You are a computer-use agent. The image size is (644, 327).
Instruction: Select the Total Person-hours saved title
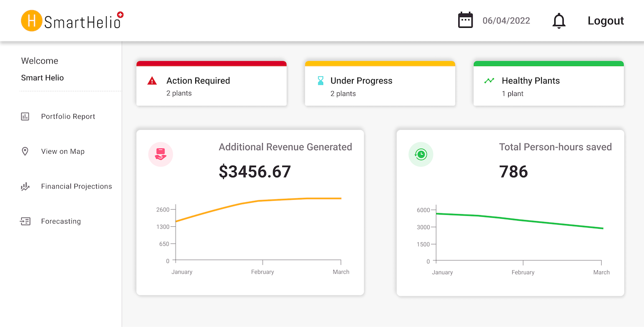coord(555,147)
